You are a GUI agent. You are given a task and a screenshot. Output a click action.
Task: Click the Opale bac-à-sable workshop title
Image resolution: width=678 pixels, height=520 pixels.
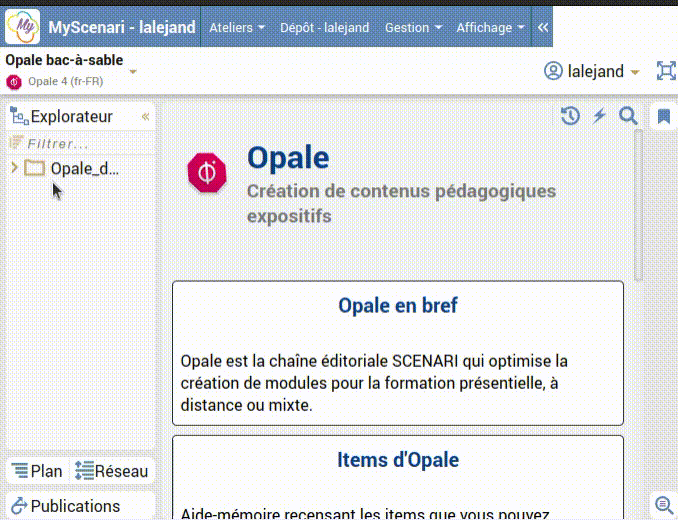coord(64,60)
